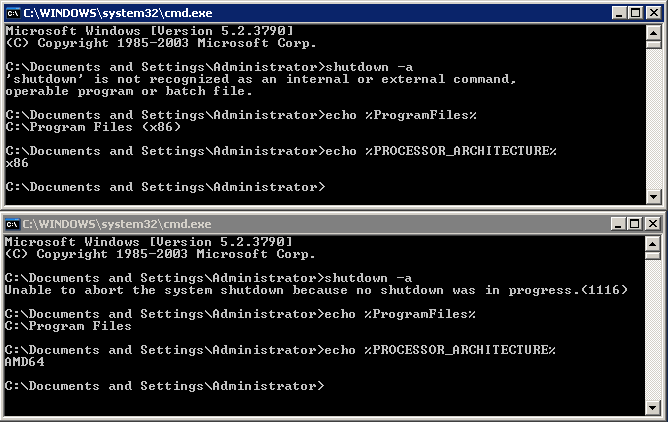
Task: Click the last prompt line in the lower console
Action: point(164,386)
